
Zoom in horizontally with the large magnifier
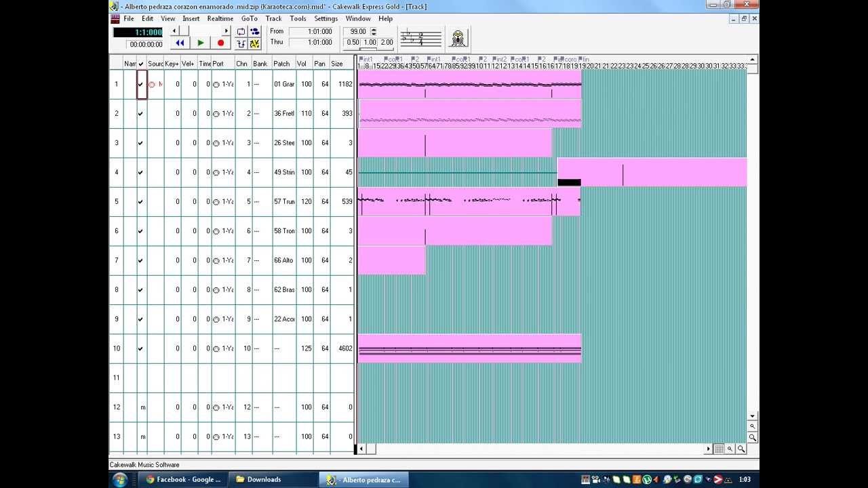point(741,449)
